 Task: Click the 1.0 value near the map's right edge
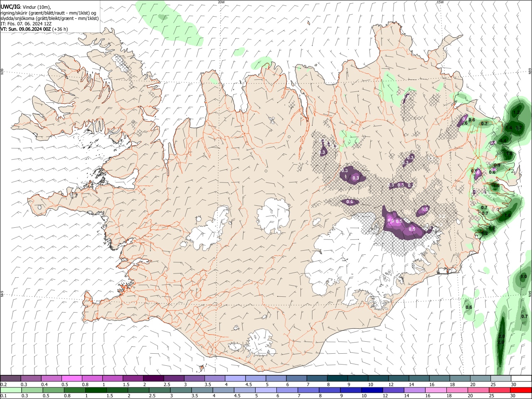click(524, 276)
